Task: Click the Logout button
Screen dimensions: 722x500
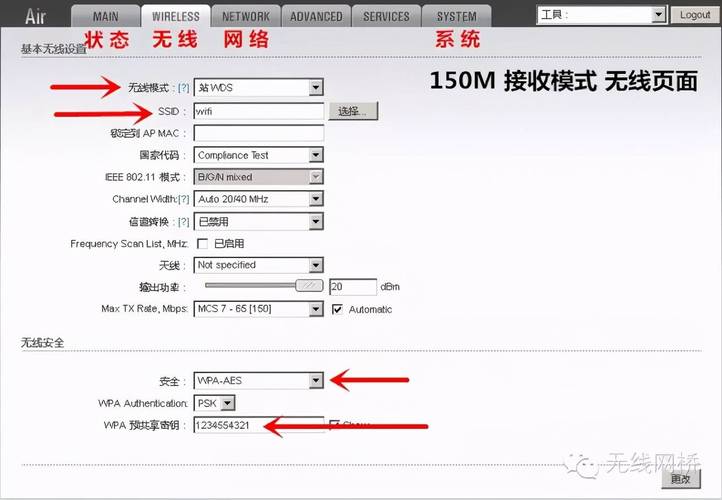Action: coord(695,15)
